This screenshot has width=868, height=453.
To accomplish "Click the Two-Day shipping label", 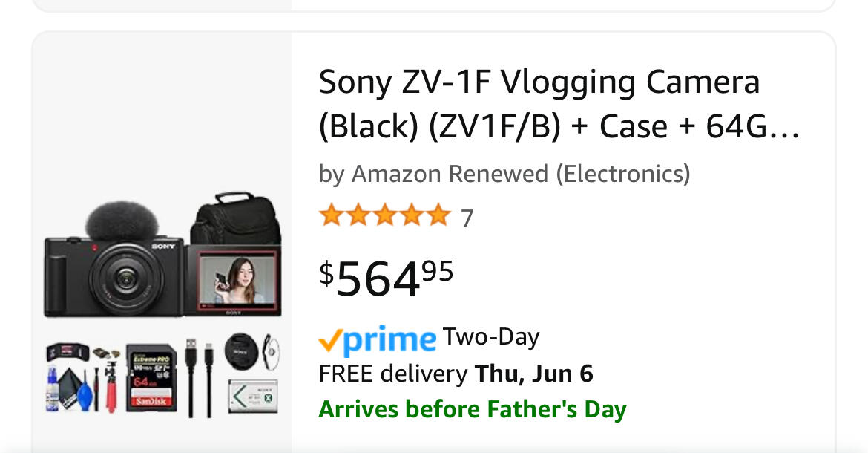I will pyautogui.click(x=491, y=336).
